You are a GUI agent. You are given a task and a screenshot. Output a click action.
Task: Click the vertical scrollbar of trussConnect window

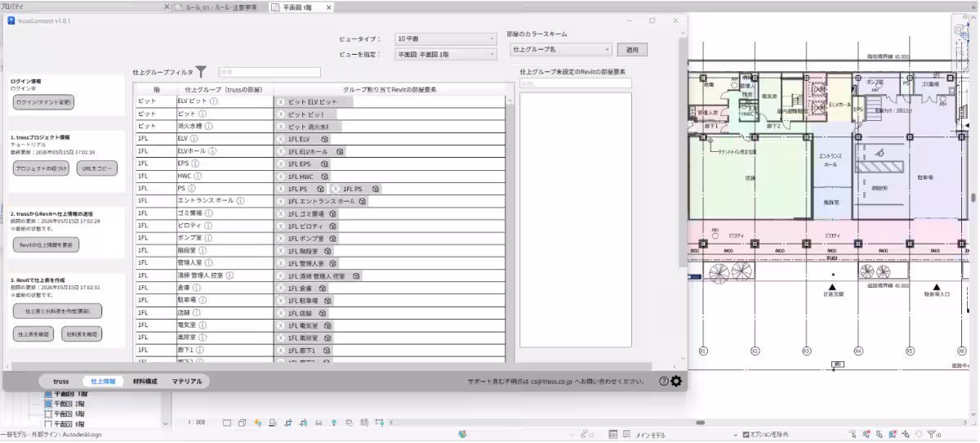click(684, 154)
